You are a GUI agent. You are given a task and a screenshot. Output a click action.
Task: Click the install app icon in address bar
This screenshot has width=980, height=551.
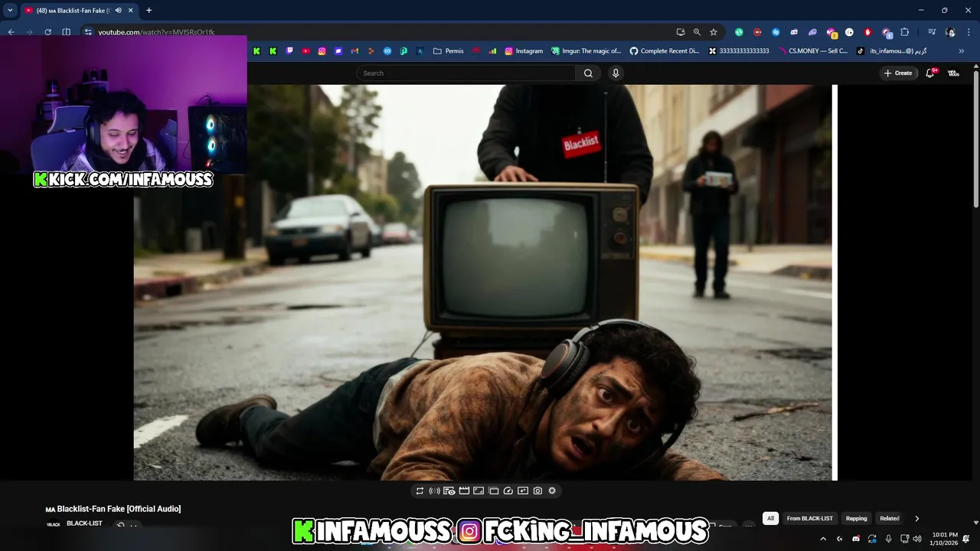point(680,32)
